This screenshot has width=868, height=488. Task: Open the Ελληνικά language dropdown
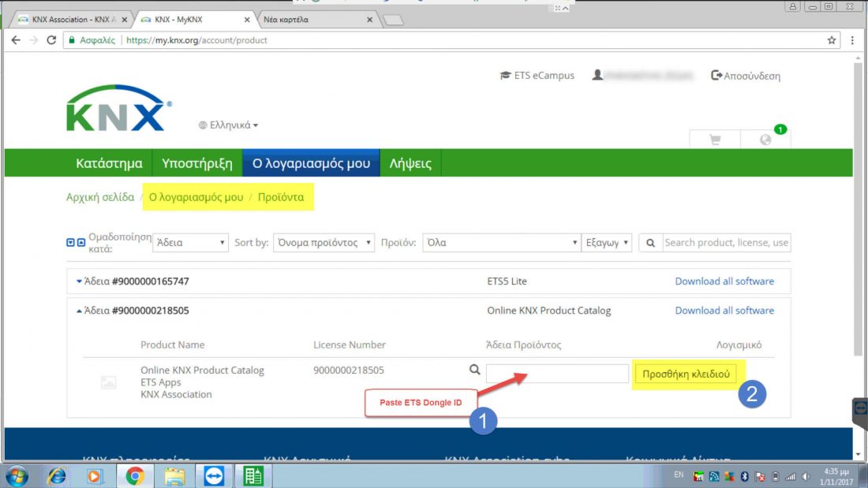229,125
